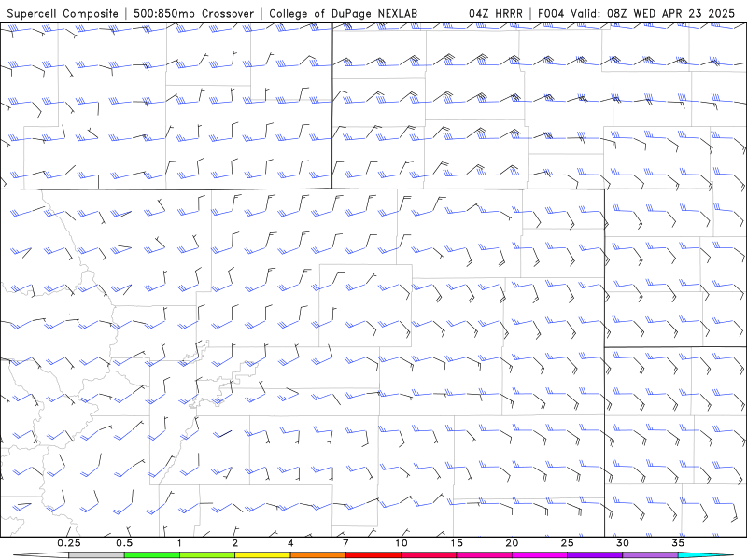Image resolution: width=747 pixels, height=560 pixels.
Task: Pick the white below-0.25 legend arrow
Action: click(x=41, y=555)
